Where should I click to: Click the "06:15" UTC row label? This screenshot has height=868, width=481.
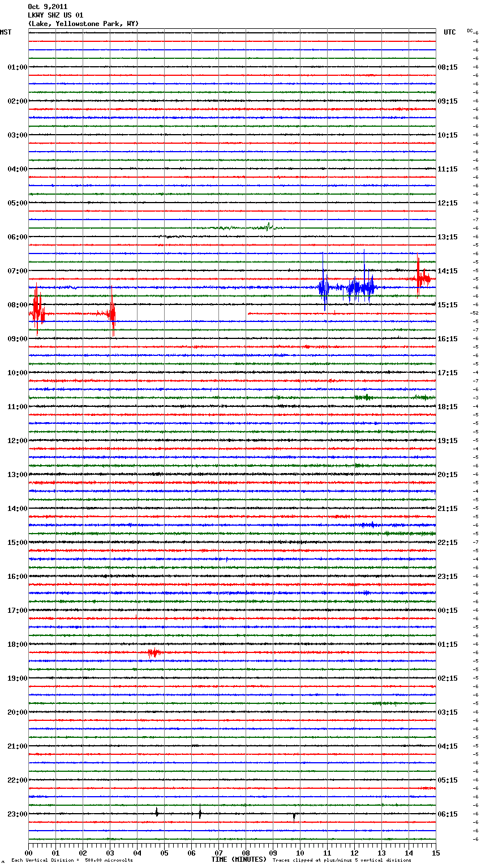tap(448, 814)
